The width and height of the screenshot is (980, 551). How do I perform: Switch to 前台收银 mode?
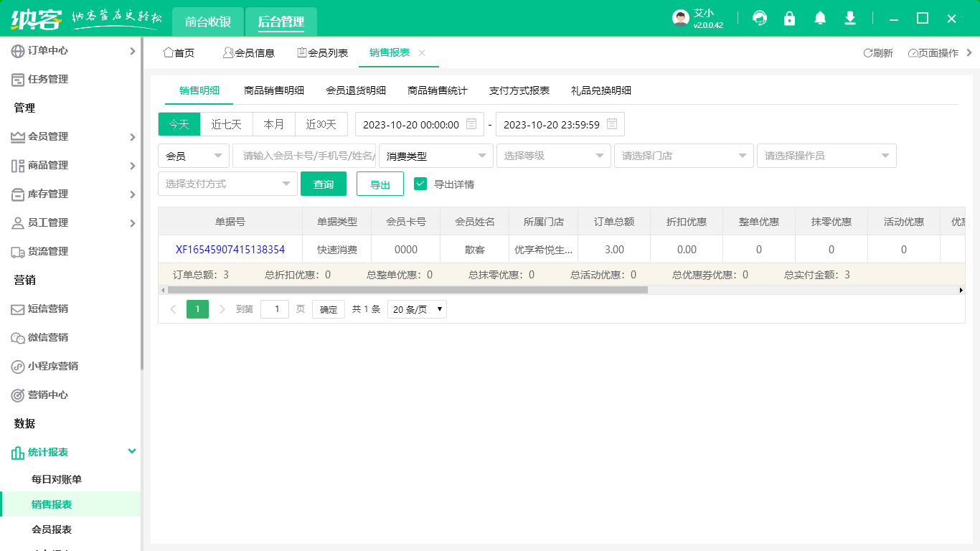click(x=208, y=22)
